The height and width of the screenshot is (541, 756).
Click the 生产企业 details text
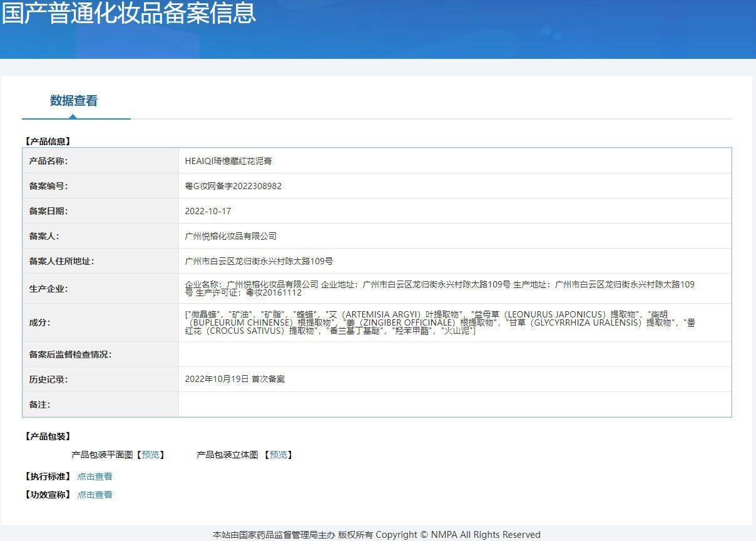[x=439, y=288]
